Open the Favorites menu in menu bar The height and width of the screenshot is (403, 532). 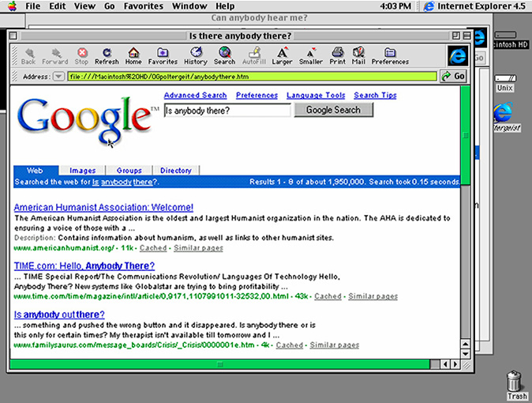click(x=143, y=6)
